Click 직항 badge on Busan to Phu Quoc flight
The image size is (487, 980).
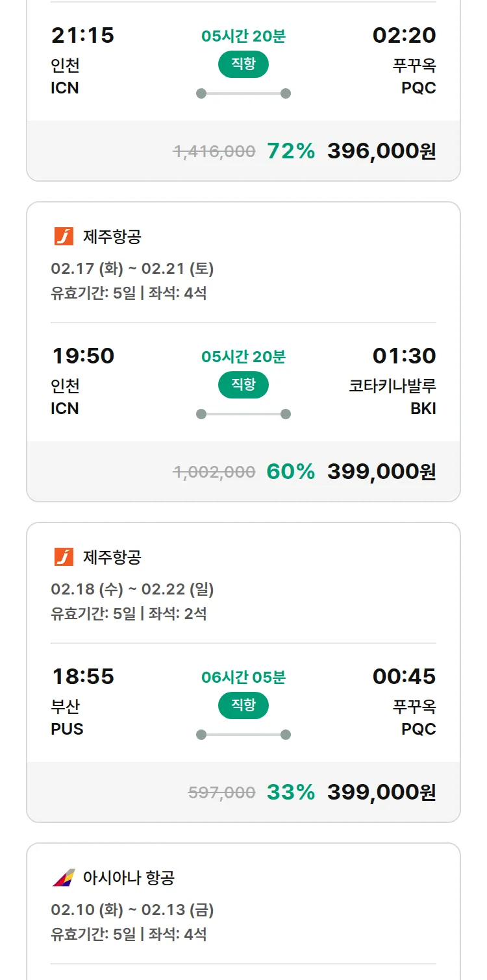click(243, 705)
